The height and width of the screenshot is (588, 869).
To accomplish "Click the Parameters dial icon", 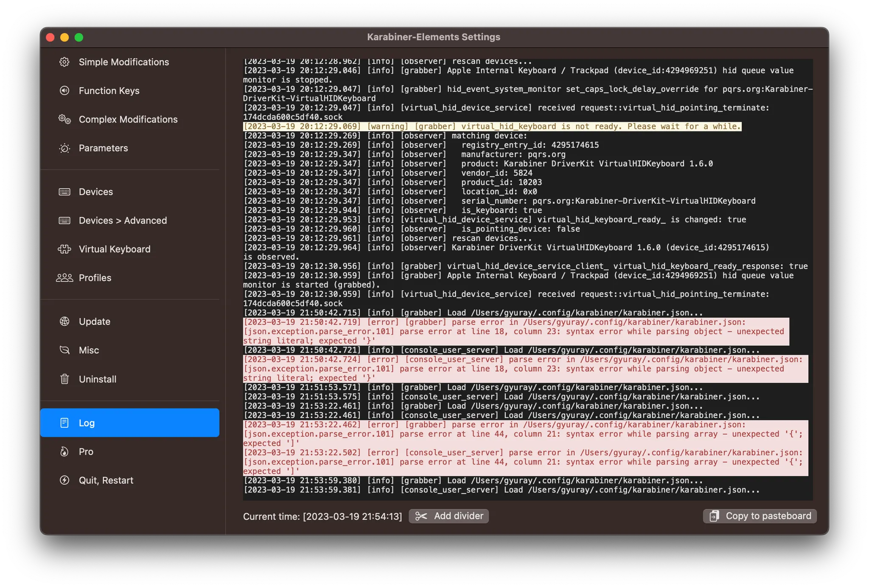I will 64,148.
